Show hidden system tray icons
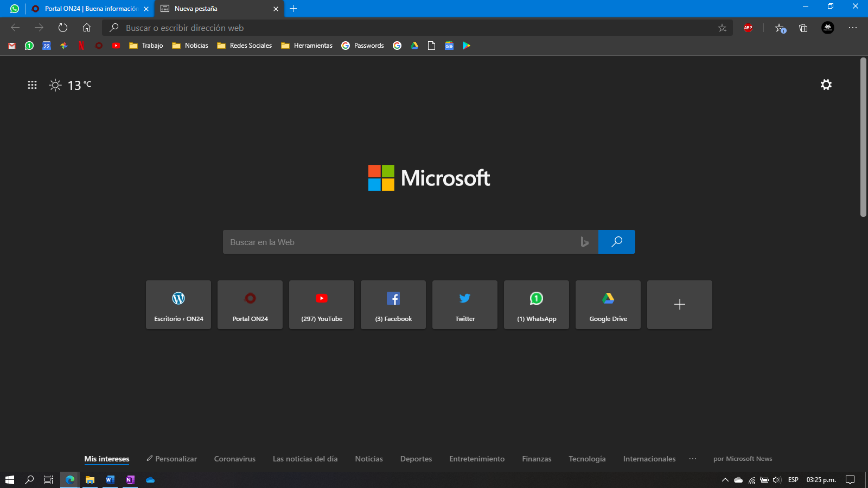868x488 pixels. [725, 480]
